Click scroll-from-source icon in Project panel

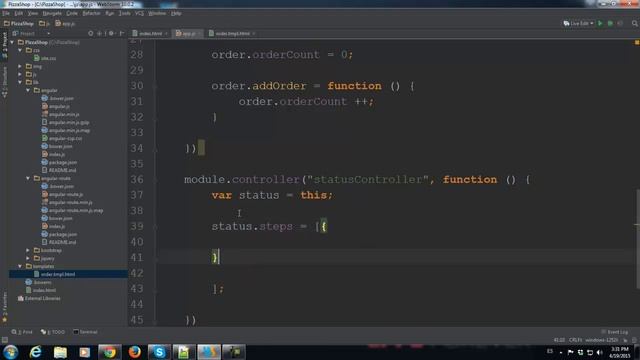[x=91, y=33]
